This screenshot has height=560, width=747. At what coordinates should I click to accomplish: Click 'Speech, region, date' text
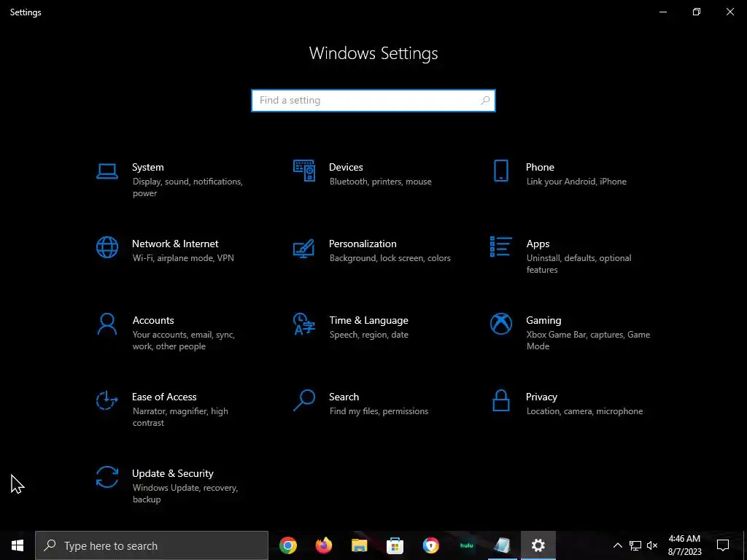(x=368, y=335)
